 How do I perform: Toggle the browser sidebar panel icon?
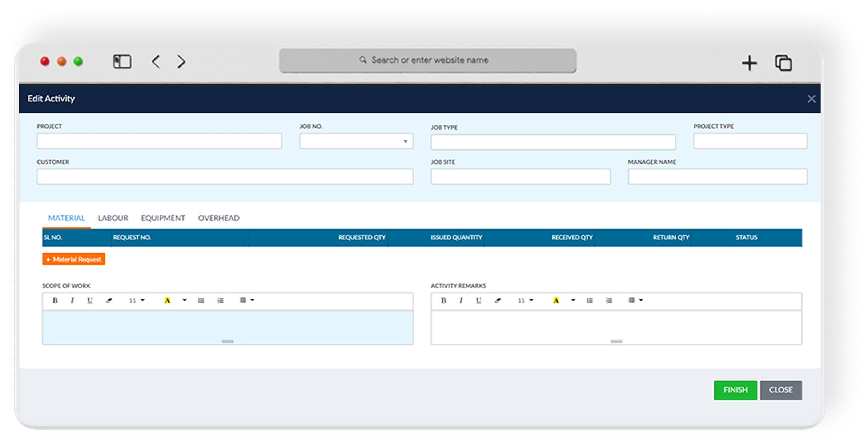[122, 62]
